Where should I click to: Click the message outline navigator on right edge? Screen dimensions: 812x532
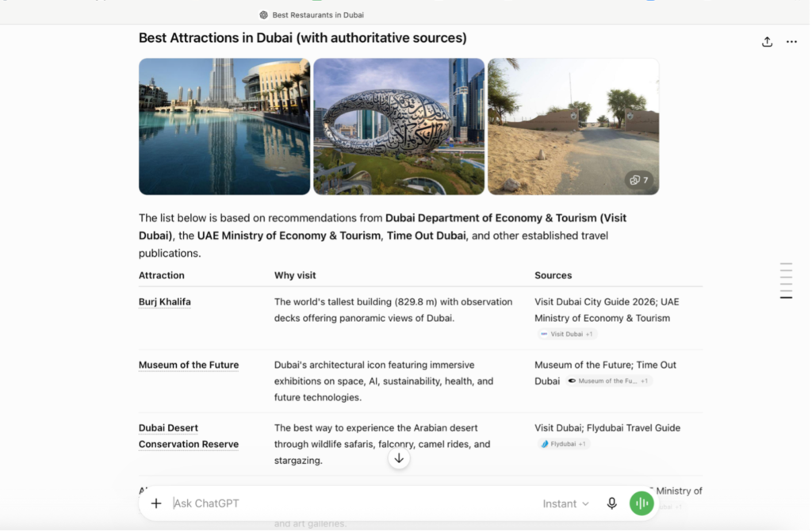click(x=787, y=281)
